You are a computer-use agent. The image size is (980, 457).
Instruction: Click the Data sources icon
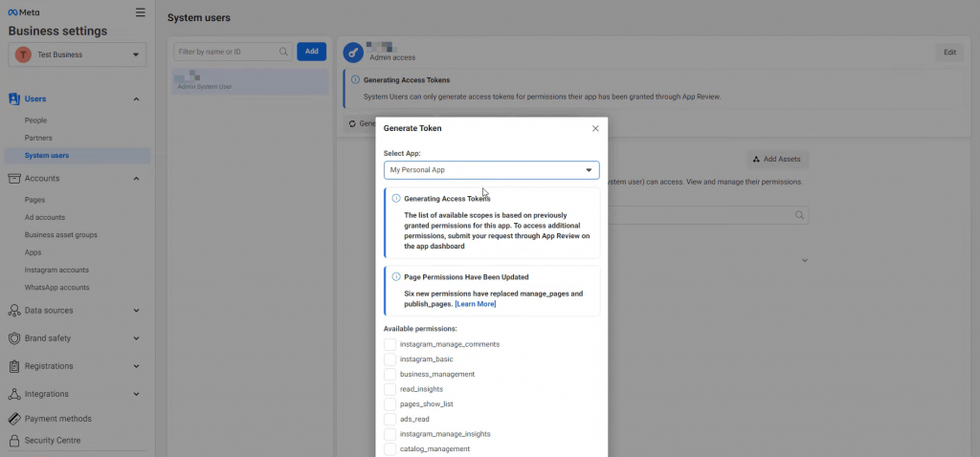coord(13,311)
